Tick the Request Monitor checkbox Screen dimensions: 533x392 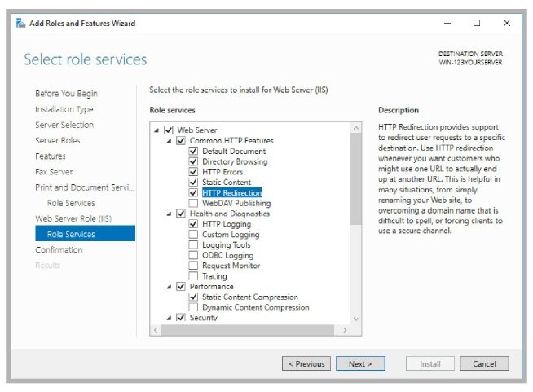194,266
